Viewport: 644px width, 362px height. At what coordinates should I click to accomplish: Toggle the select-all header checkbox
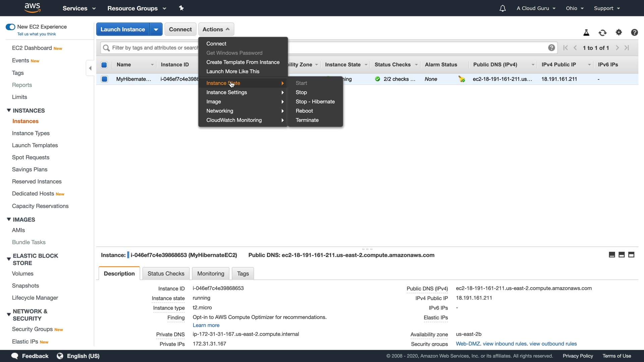click(x=104, y=65)
